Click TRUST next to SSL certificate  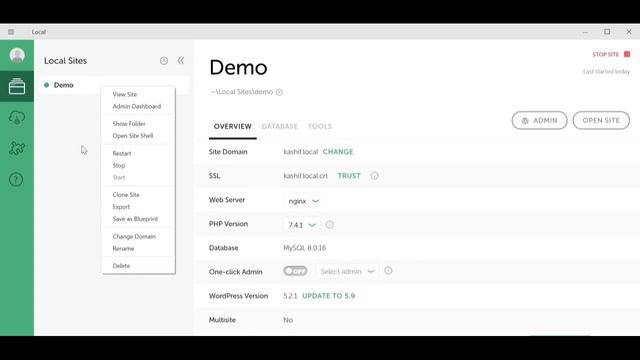349,176
